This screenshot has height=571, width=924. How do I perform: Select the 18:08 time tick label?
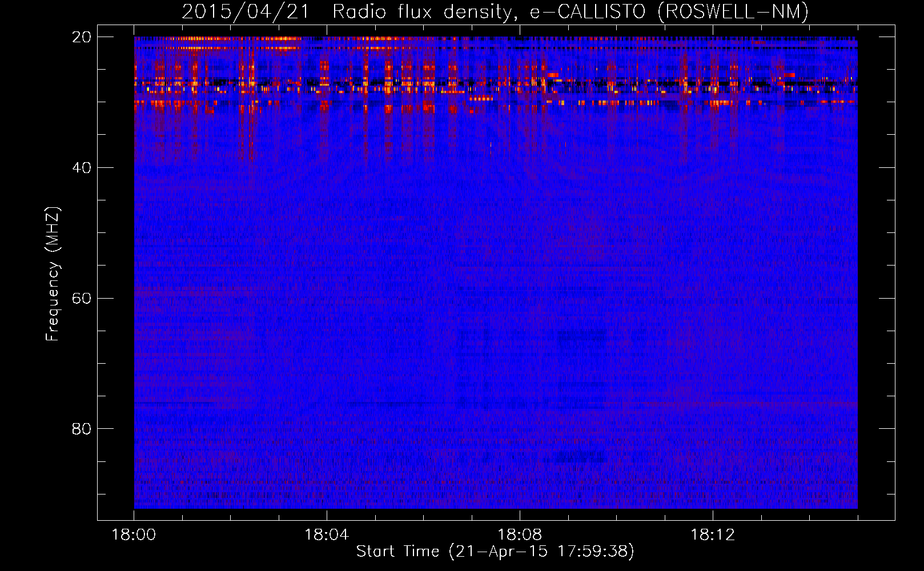point(520,535)
